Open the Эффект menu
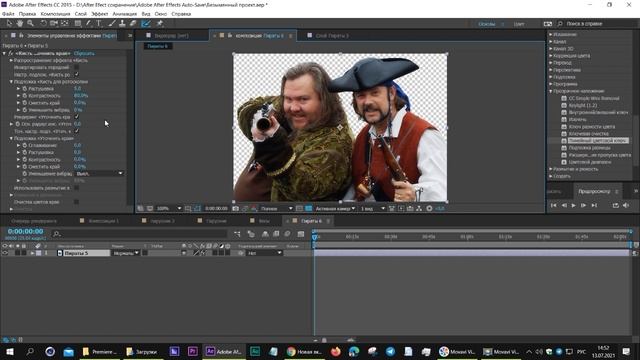The height and width of the screenshot is (360, 640). (100, 14)
